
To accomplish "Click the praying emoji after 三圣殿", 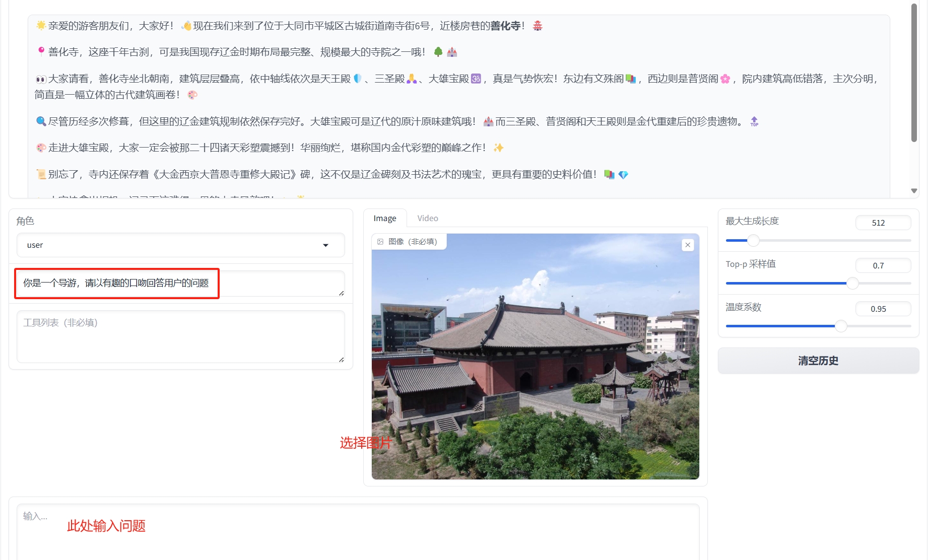I will [x=412, y=79].
